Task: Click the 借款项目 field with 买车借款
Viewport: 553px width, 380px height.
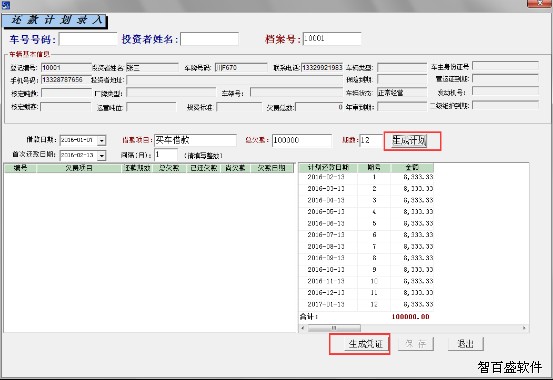Action: 195,140
